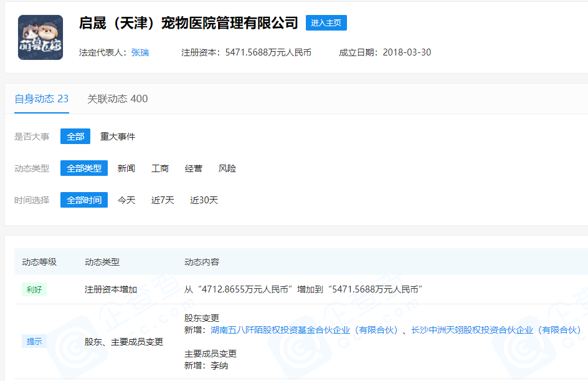Click the 进入主页 button
This screenshot has width=588, height=381.
click(326, 23)
